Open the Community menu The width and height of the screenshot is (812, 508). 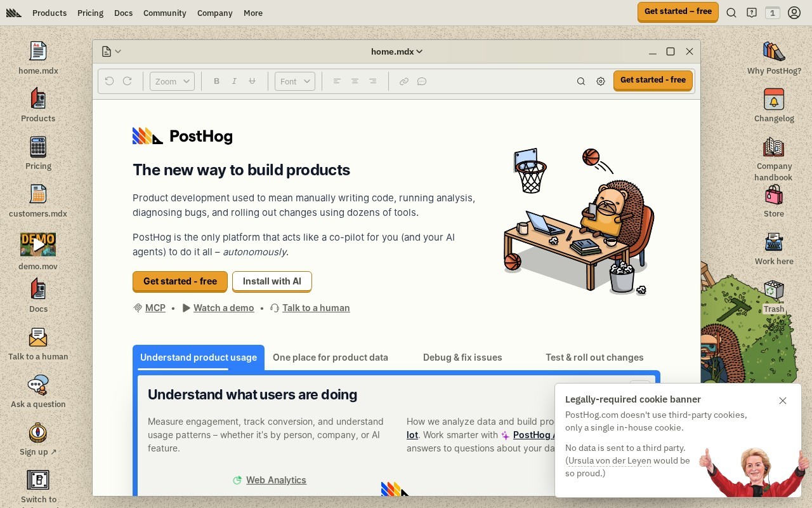click(164, 13)
